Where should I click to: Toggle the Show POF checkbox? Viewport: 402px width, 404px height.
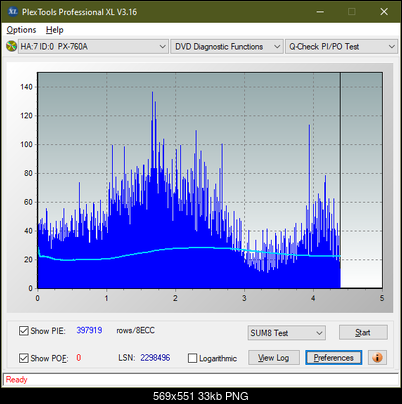point(23,358)
